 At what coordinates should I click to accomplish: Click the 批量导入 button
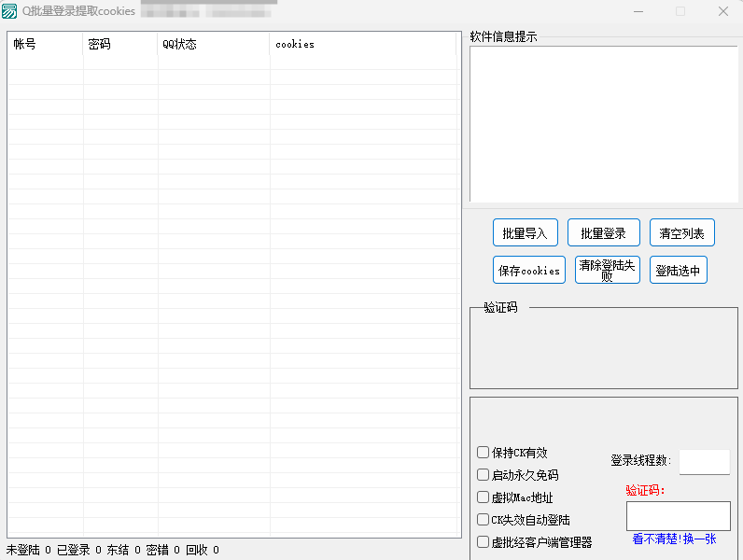[525, 233]
